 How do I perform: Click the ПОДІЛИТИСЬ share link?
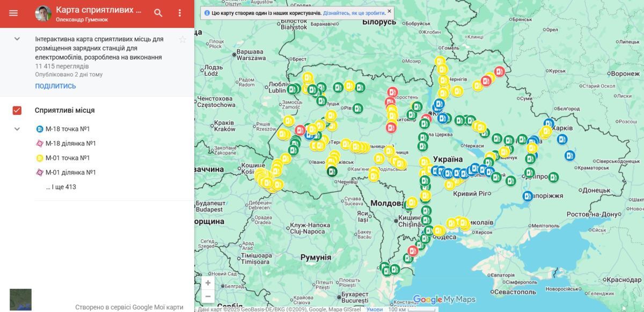[55, 86]
